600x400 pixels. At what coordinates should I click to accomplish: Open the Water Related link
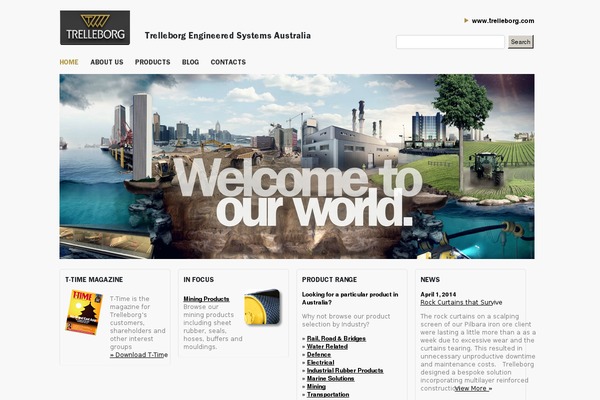(x=327, y=346)
